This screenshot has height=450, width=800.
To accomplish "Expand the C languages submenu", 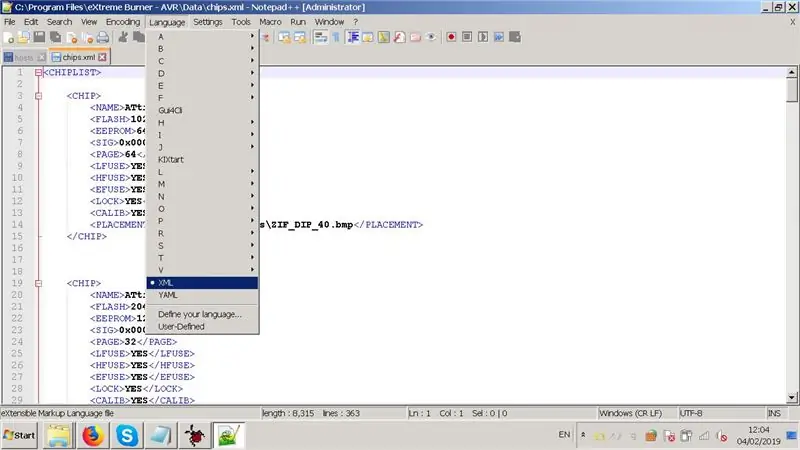I will 203,61.
